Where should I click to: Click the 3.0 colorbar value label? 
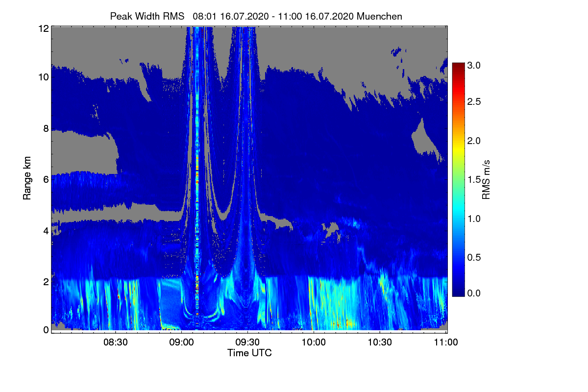click(x=475, y=65)
